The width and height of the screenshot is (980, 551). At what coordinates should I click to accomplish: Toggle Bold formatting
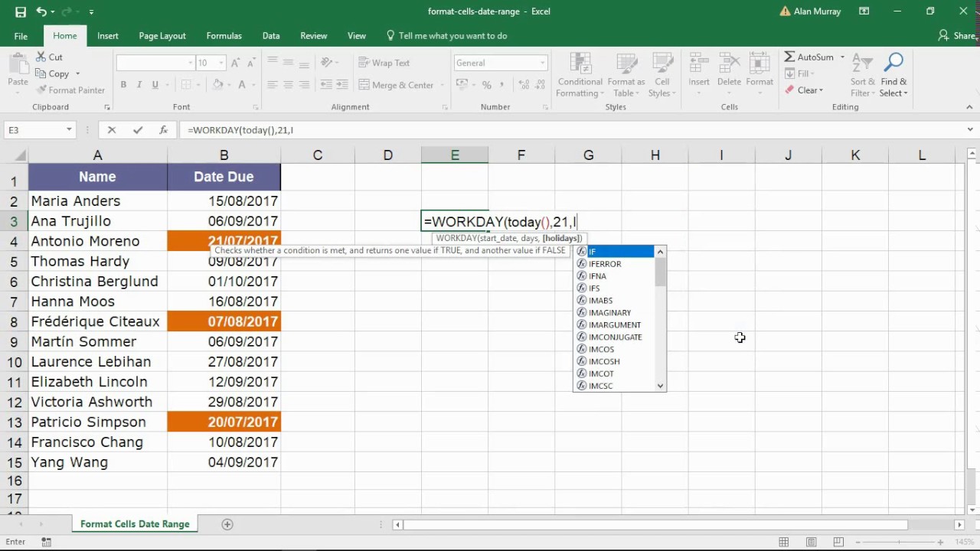[122, 85]
